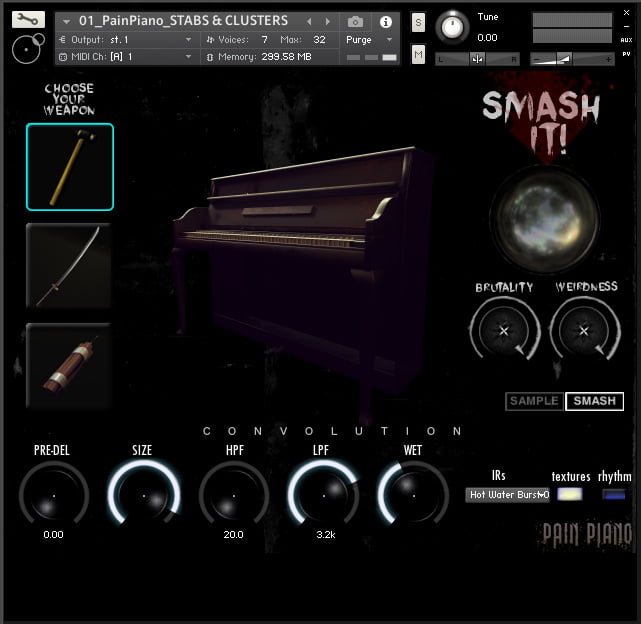Toggle the Solo S button

(418, 22)
